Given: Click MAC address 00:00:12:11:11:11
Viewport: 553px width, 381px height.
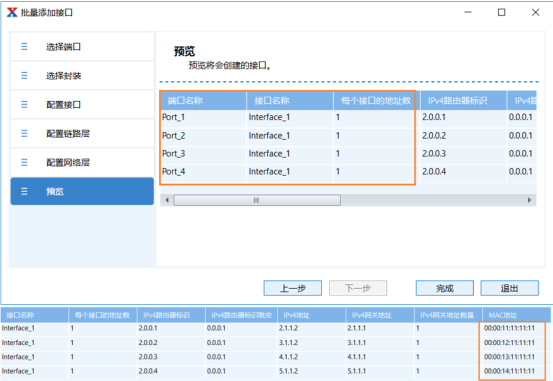Looking at the screenshot, I should 509,343.
